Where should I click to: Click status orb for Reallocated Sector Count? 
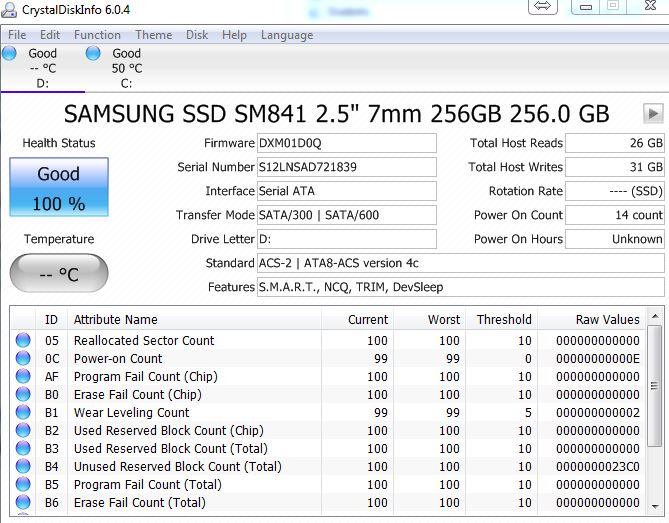click(23, 340)
